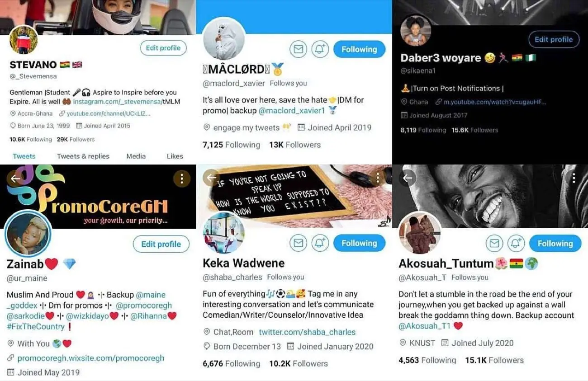Open direct message to Keka Wadwene

pyautogui.click(x=298, y=243)
